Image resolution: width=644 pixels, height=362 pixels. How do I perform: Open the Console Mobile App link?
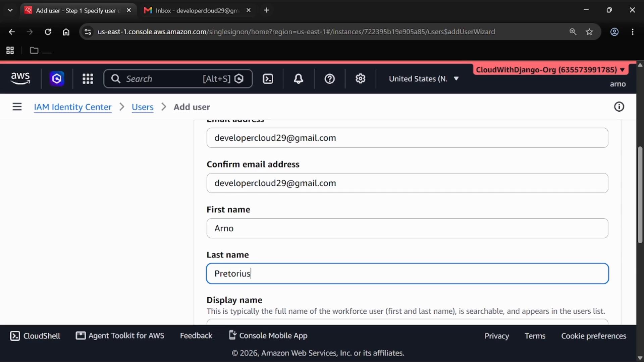tap(268, 336)
